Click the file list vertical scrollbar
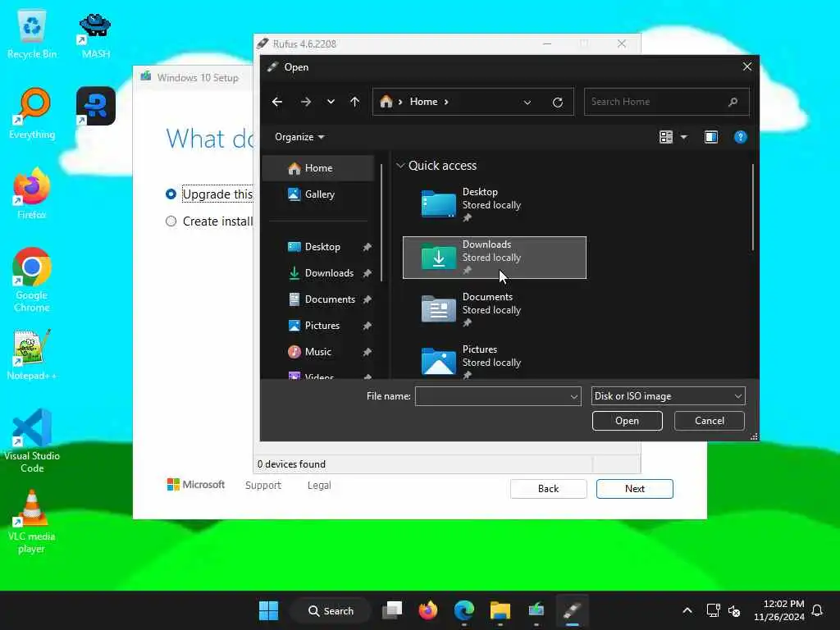This screenshot has width=840, height=630. pyautogui.click(x=753, y=207)
